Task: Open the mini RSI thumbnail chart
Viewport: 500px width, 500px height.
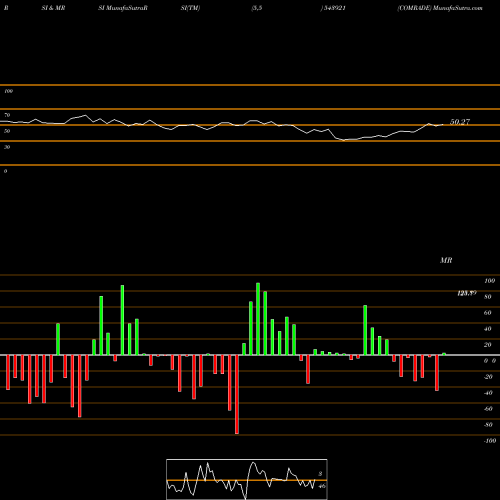Action: 247,479
